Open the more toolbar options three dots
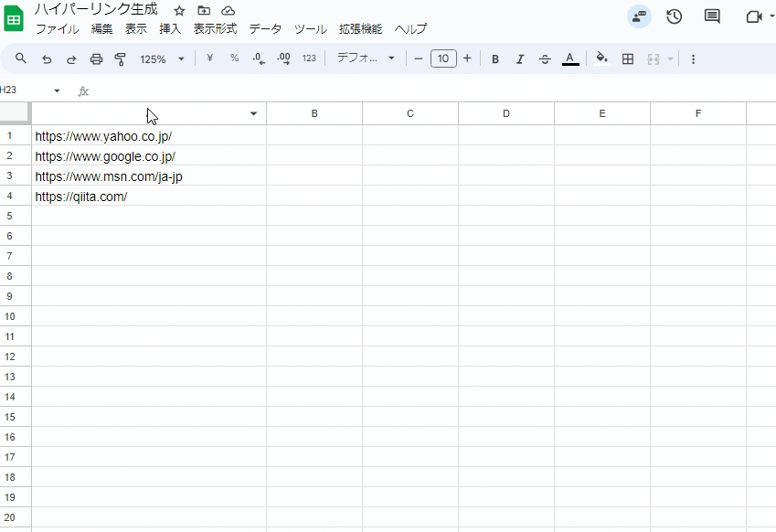Viewport: 776px width, 532px height. 693,59
